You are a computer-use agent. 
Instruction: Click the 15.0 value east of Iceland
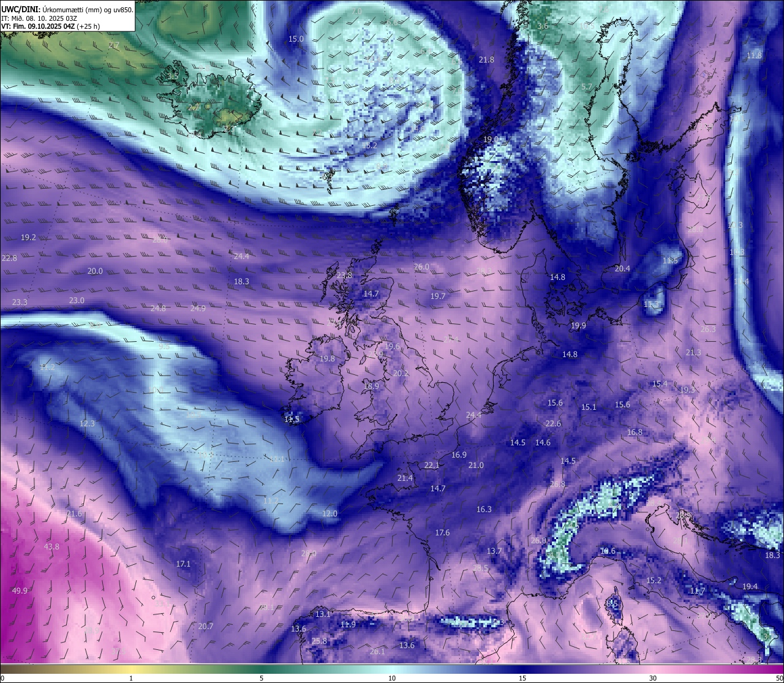[x=296, y=39]
